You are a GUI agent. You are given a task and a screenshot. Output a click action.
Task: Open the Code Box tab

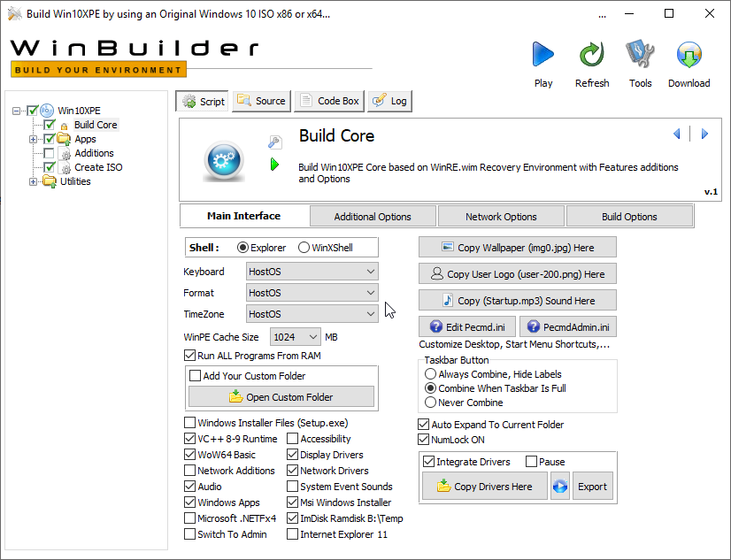(x=330, y=101)
